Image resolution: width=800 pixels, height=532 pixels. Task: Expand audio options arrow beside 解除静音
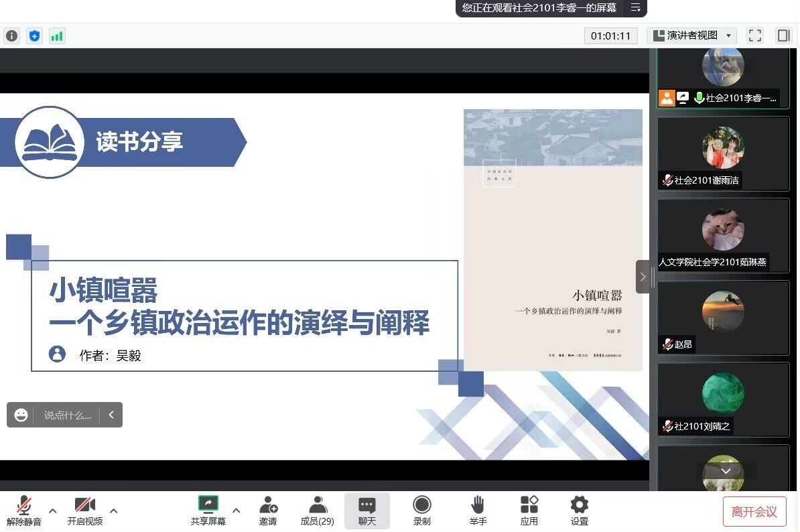(x=53, y=511)
